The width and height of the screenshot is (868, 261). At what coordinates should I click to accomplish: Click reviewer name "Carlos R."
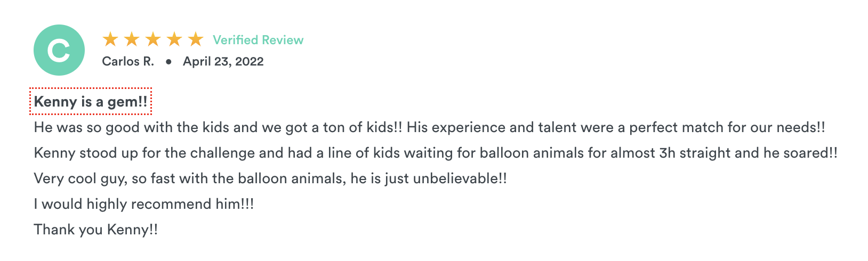click(x=128, y=61)
